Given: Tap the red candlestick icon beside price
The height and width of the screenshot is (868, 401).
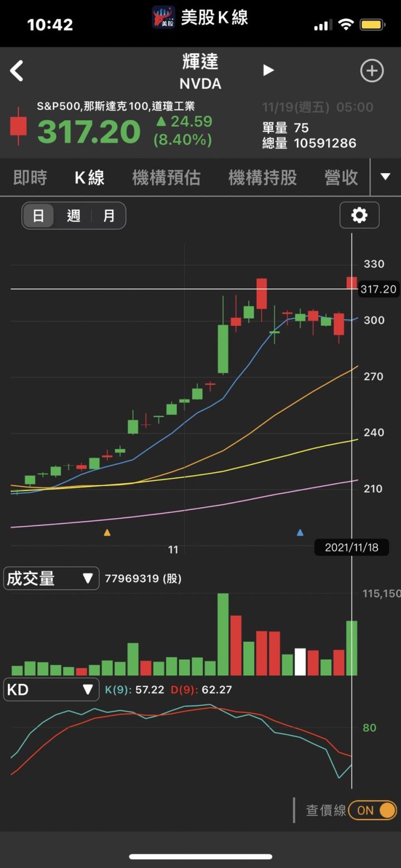Looking at the screenshot, I should coord(18,126).
